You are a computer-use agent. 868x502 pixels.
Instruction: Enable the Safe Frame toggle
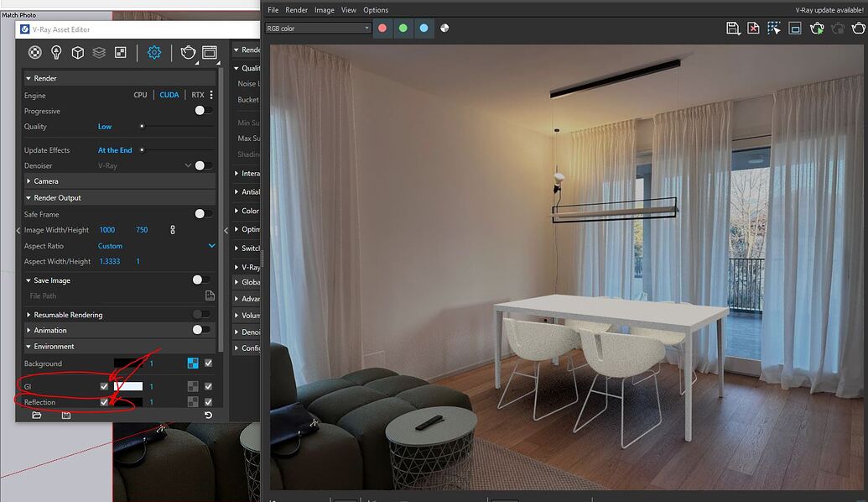tap(200, 213)
